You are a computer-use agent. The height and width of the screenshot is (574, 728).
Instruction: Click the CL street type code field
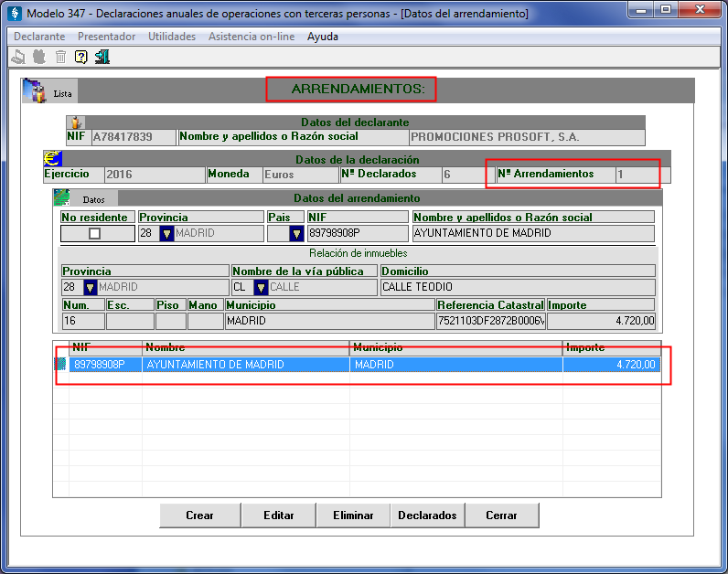[x=243, y=287]
